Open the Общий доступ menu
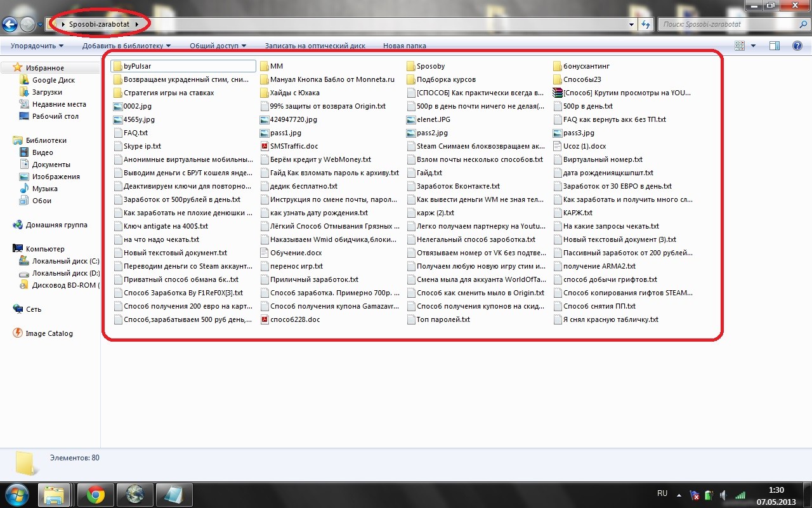The height and width of the screenshot is (508, 812). coord(218,46)
